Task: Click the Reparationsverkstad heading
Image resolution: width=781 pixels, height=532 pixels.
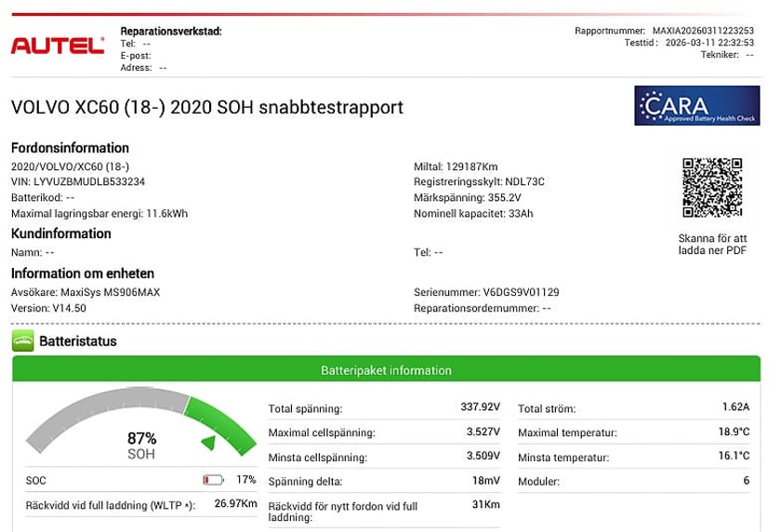Action: click(x=171, y=32)
